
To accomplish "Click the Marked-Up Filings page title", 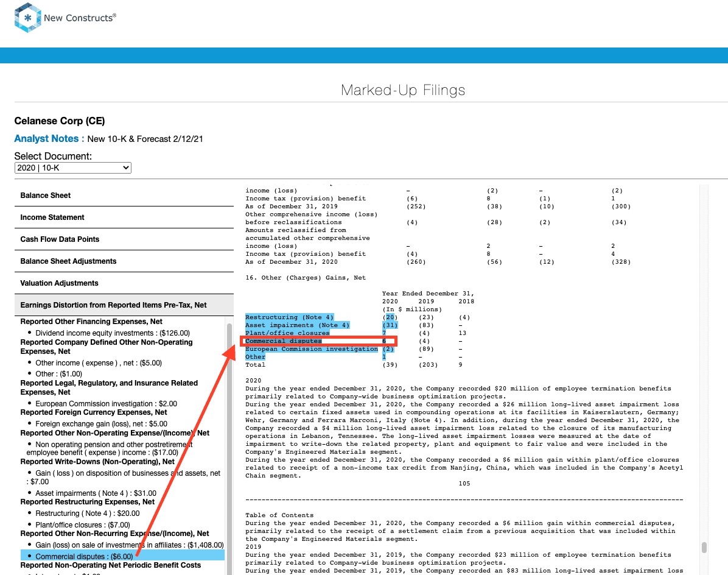I will (403, 90).
